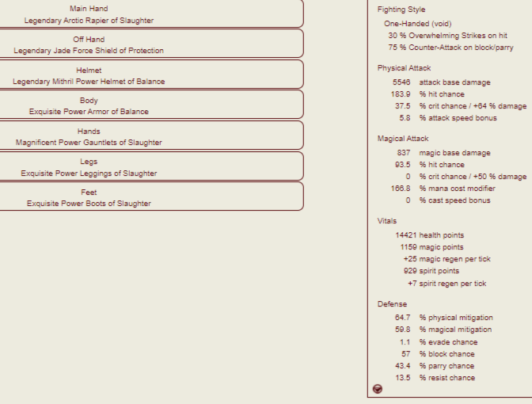This screenshot has width=532, height=404.
Task: Click the red collapse arrow icon below the stats
Action: (x=378, y=389)
